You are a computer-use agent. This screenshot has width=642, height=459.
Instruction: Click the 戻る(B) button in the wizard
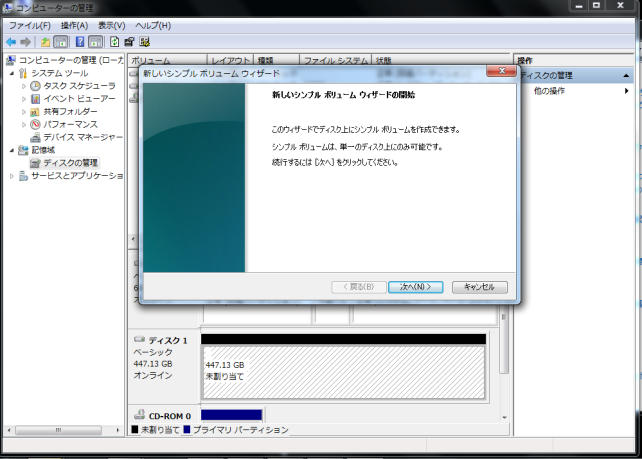[359, 287]
